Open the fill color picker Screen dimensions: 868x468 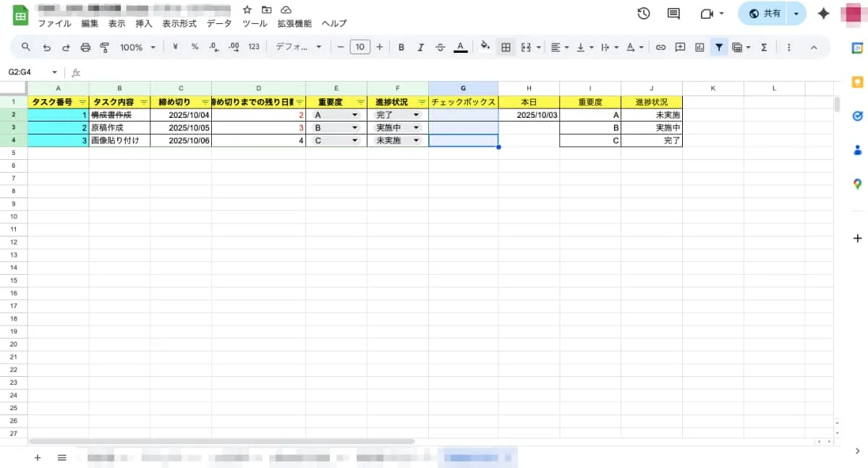pos(485,47)
